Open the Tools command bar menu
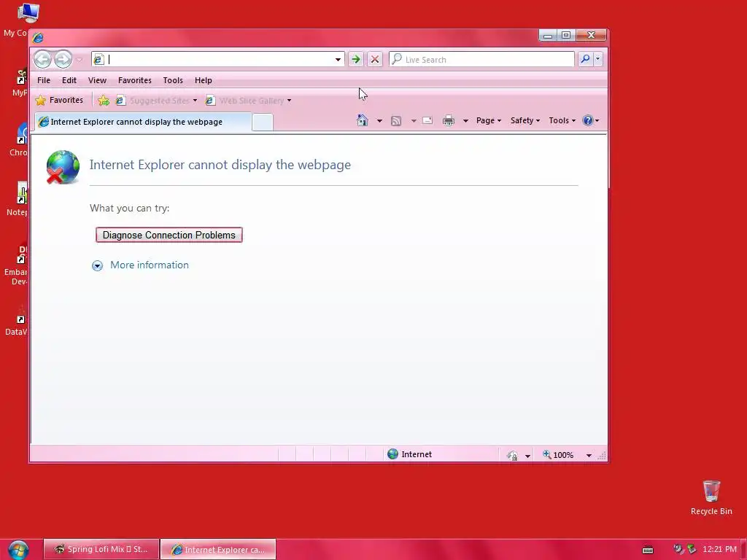This screenshot has width=747, height=560. (562, 120)
